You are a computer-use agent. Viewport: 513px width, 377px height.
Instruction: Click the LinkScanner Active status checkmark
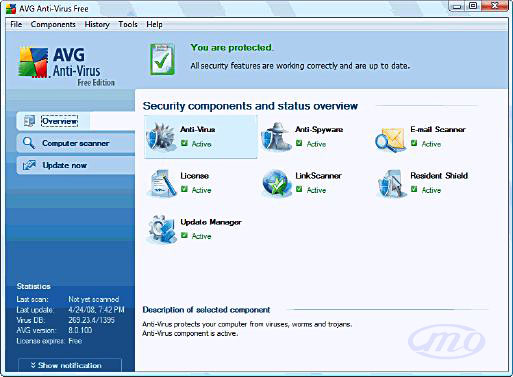299,189
